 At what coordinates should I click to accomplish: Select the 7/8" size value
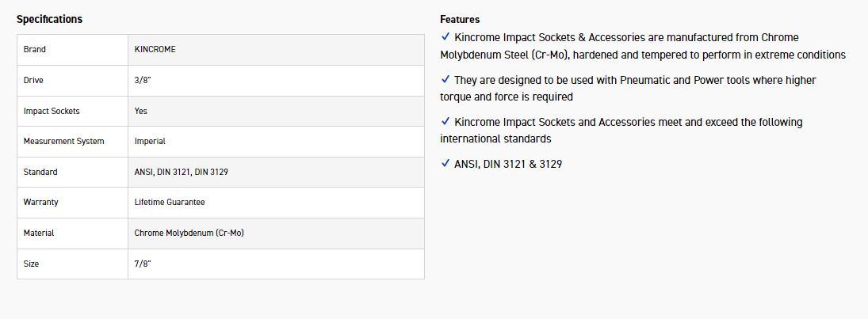tap(143, 264)
